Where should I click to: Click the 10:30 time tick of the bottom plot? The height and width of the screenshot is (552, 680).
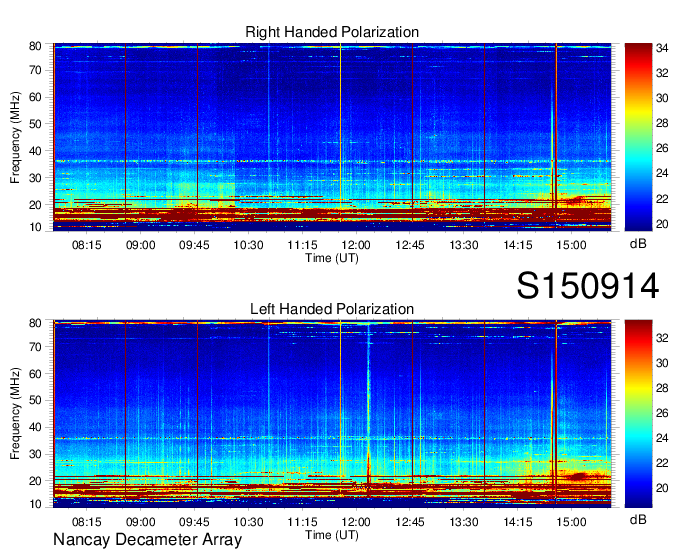coord(248,522)
